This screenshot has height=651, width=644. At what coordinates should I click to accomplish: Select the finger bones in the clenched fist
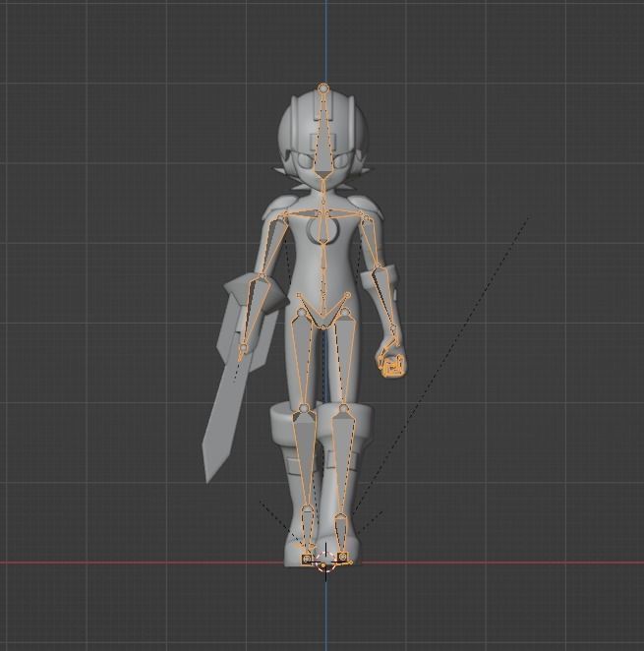[x=391, y=366]
